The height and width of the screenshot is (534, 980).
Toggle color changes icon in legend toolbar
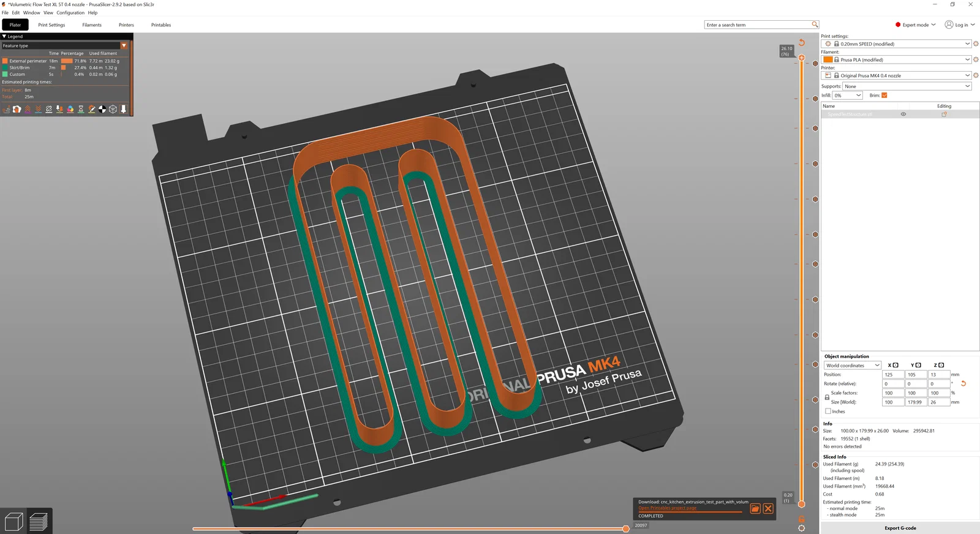click(x=70, y=109)
